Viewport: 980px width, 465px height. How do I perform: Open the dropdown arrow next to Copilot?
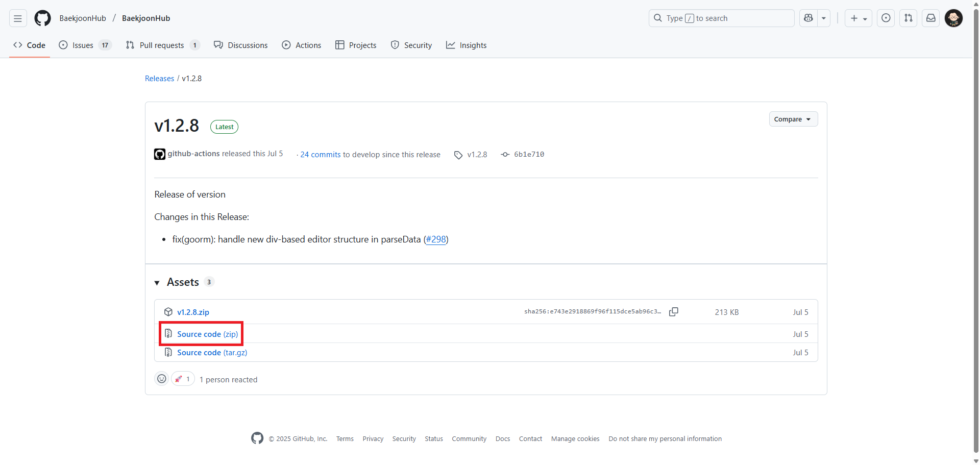[x=824, y=18]
